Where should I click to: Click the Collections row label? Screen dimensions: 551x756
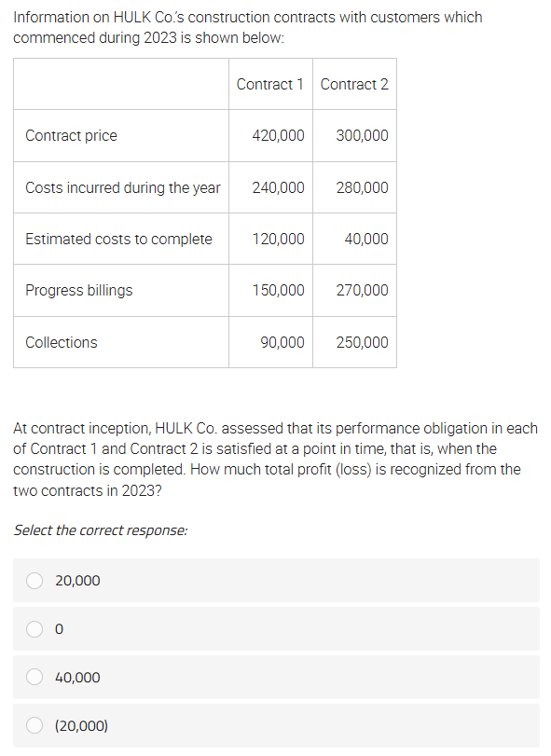coord(62,342)
